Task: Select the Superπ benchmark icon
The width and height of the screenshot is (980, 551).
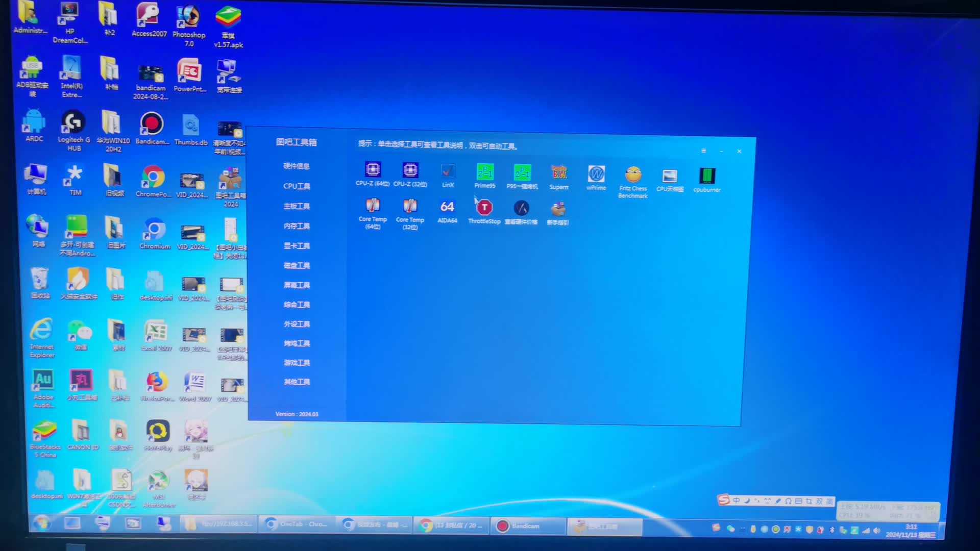Action: pyautogui.click(x=558, y=173)
